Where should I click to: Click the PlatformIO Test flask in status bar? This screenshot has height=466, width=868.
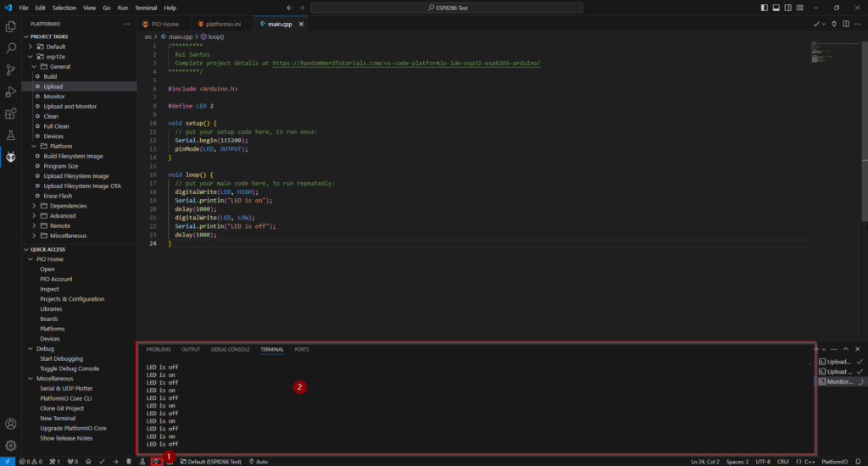coord(142,462)
